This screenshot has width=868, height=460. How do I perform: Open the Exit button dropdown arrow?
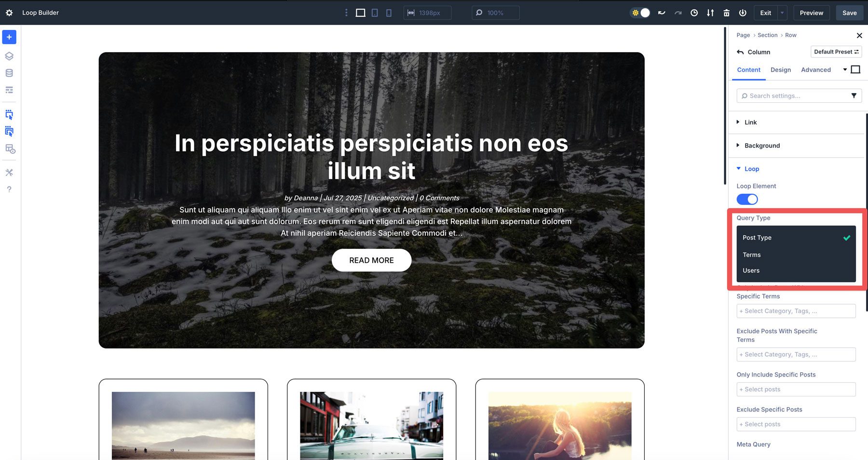782,13
